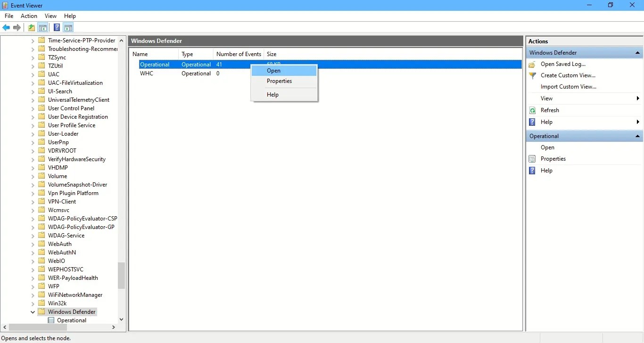This screenshot has width=644, height=343.
Task: Expand the UAC tree node
Action: click(32, 74)
